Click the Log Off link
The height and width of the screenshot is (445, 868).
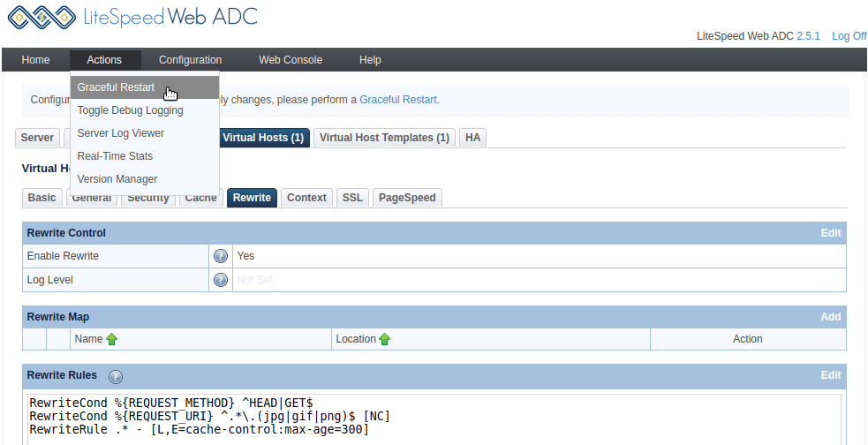[x=849, y=36]
